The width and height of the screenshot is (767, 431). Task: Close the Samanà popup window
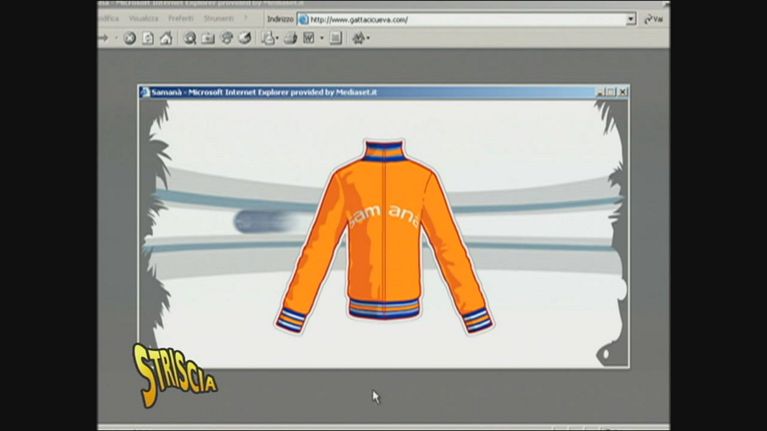pos(622,92)
